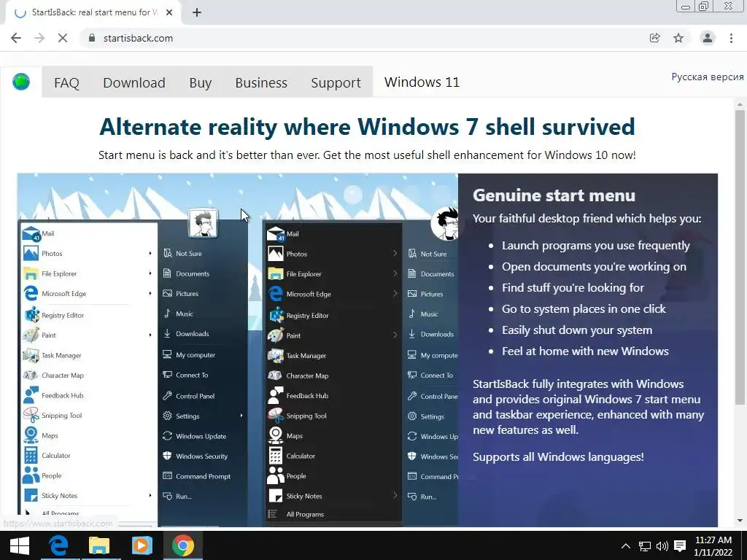747x560 pixels.
Task: Expand Sticky Notes chevron in dark menu
Action: click(395, 496)
